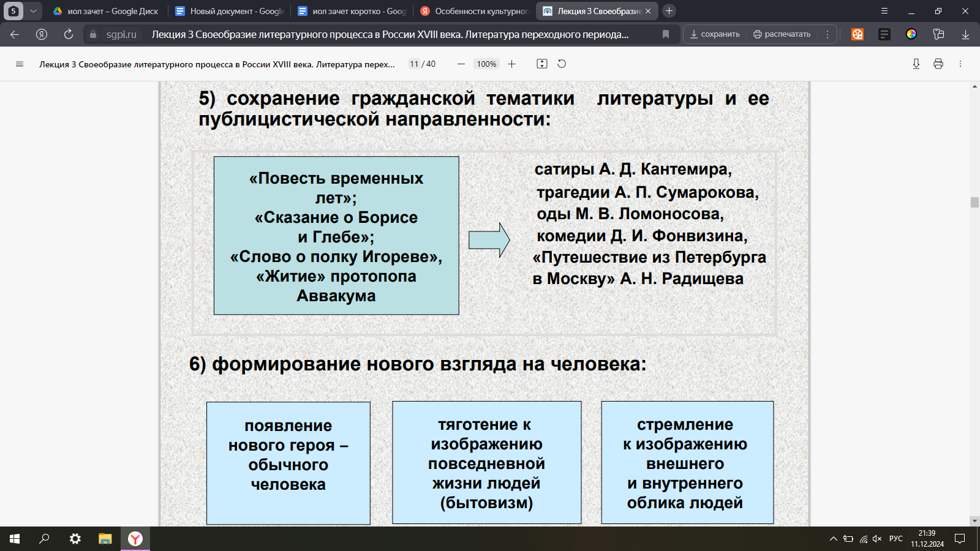Click the heading 5) сохранение гражданской тематики
The height and width of the screenshot is (551, 980).
484,108
